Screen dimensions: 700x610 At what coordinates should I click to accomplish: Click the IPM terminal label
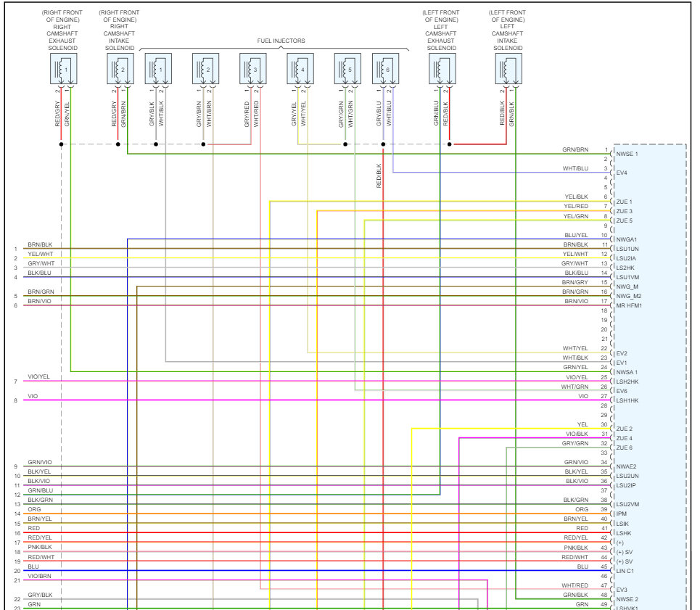pyautogui.click(x=622, y=514)
